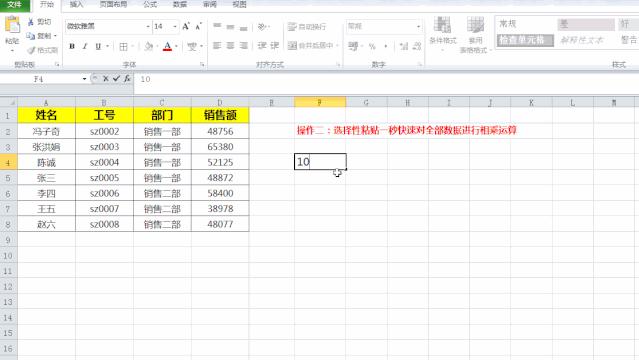Apply percent style
639x360 pixels.
click(372, 46)
